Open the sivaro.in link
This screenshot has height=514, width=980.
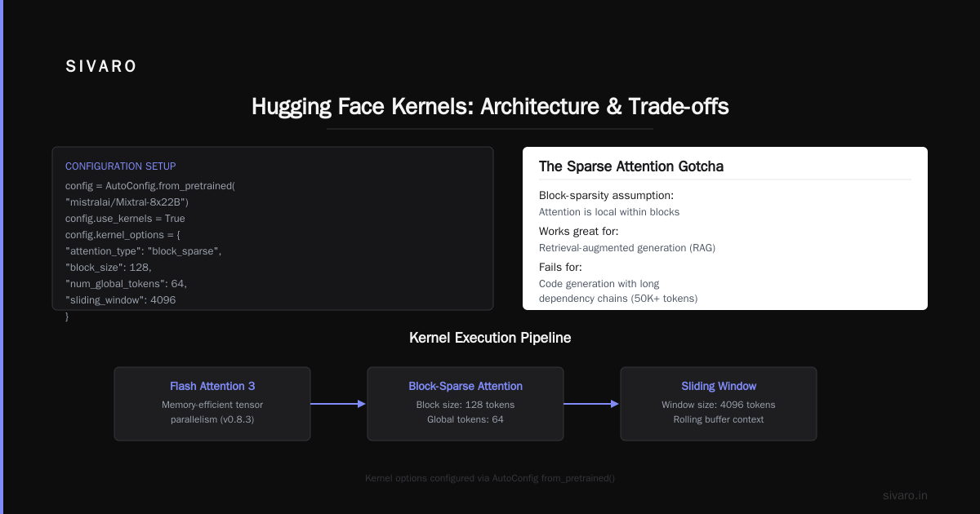point(905,495)
